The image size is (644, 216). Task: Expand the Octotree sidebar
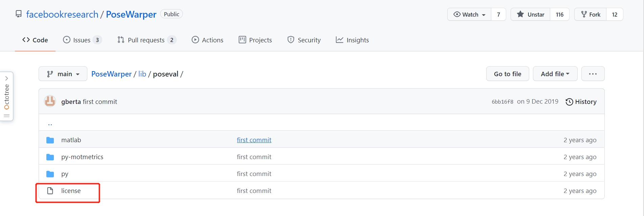6,96
